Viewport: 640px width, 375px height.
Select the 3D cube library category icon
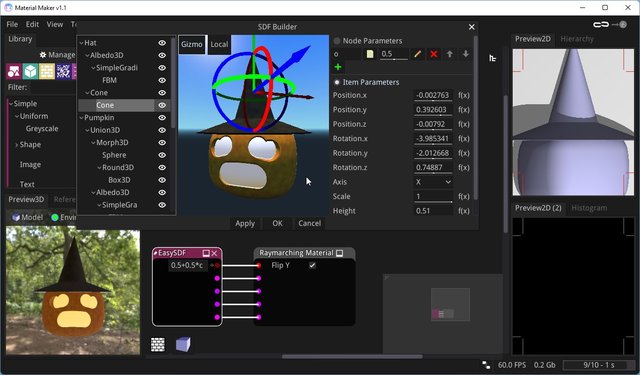point(30,71)
